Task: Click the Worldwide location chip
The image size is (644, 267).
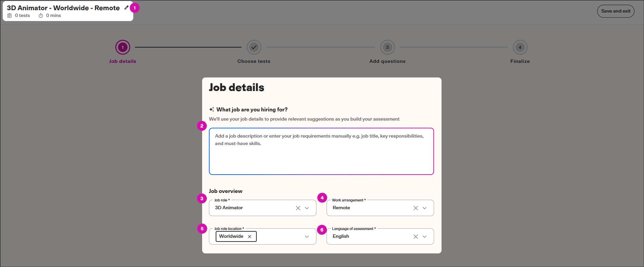Action: click(x=231, y=236)
